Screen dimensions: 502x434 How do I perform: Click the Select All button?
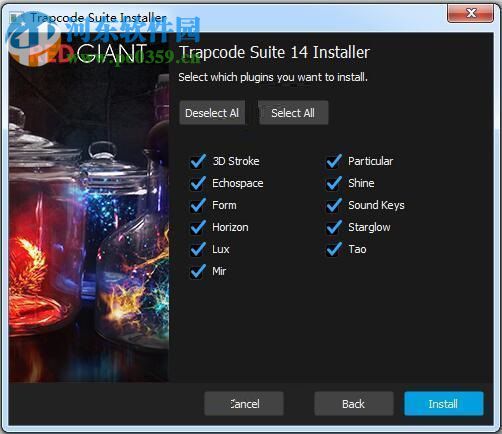pyautogui.click(x=293, y=113)
